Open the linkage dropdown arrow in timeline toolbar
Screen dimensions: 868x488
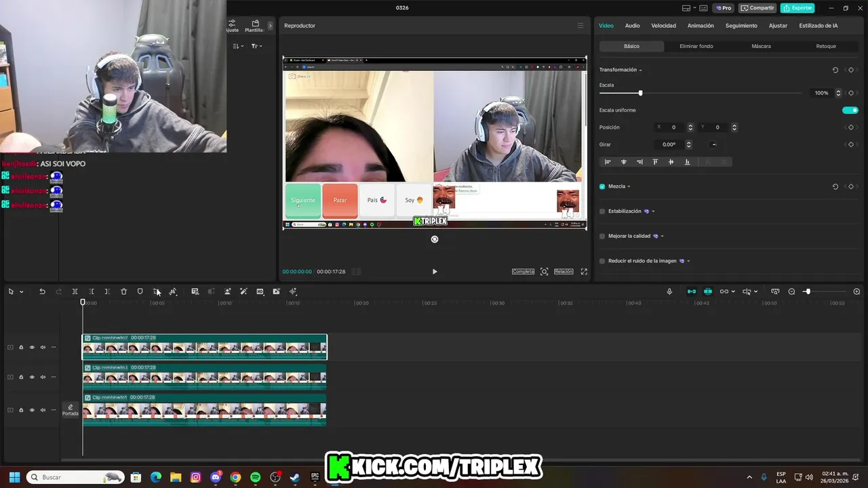pyautogui.click(x=734, y=292)
